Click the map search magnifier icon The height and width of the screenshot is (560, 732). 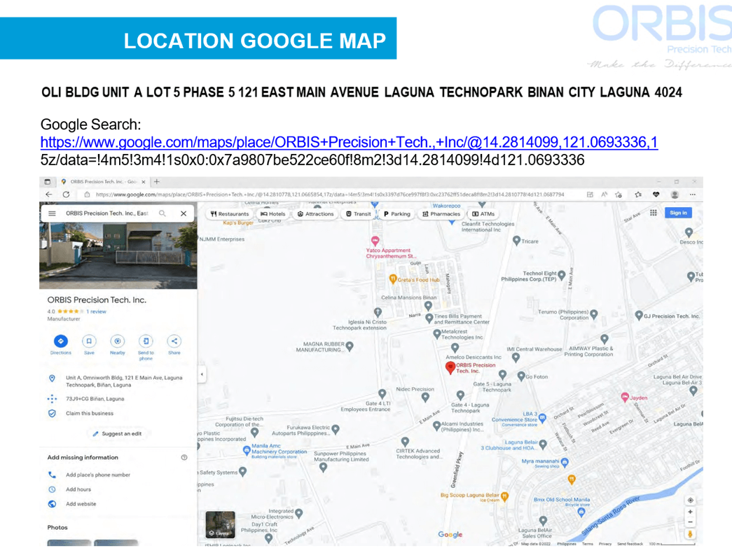pyautogui.click(x=163, y=213)
